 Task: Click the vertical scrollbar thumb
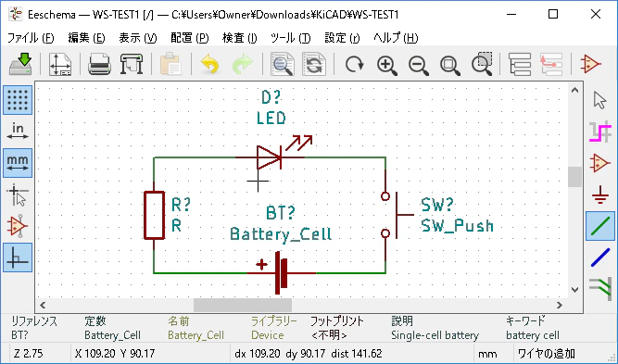point(575,177)
